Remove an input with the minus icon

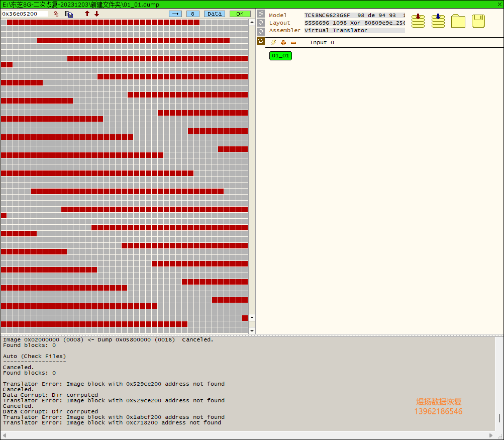(x=293, y=43)
